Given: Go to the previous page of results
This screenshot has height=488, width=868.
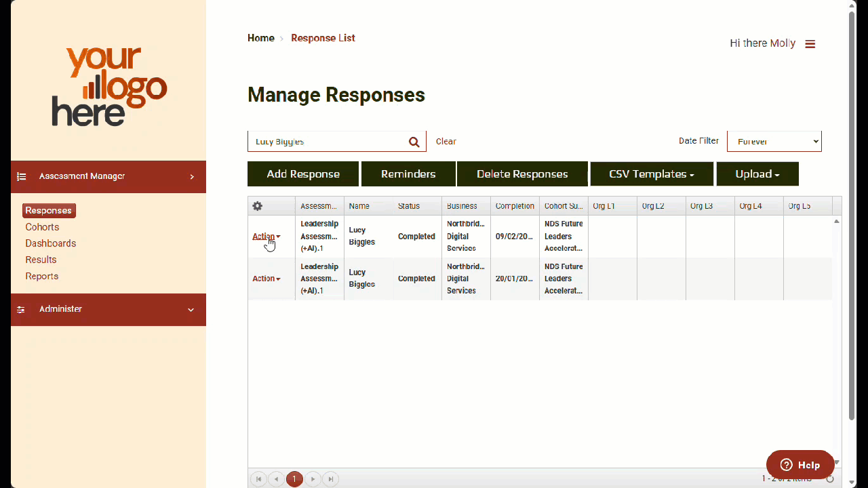Looking at the screenshot, I should tap(276, 479).
